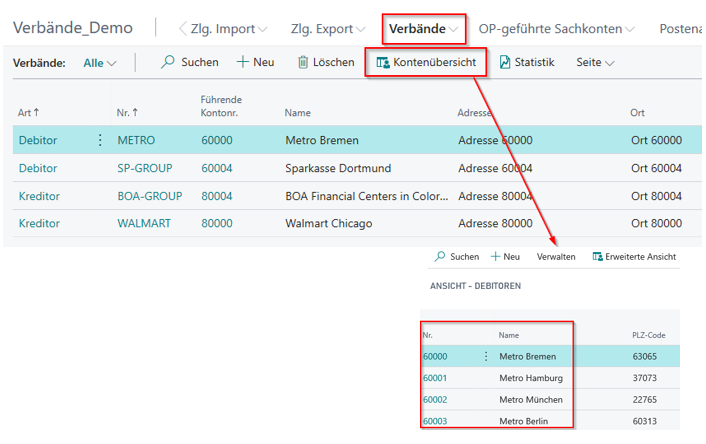The image size is (706, 444).
Task: Click the plus icon in the Debitoren view toolbar
Action: (495, 256)
